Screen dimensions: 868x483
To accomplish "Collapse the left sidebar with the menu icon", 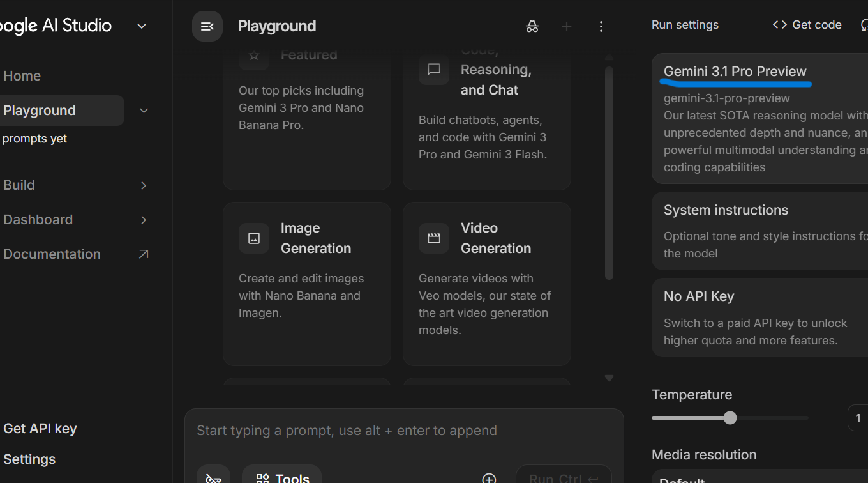I will click(x=207, y=26).
